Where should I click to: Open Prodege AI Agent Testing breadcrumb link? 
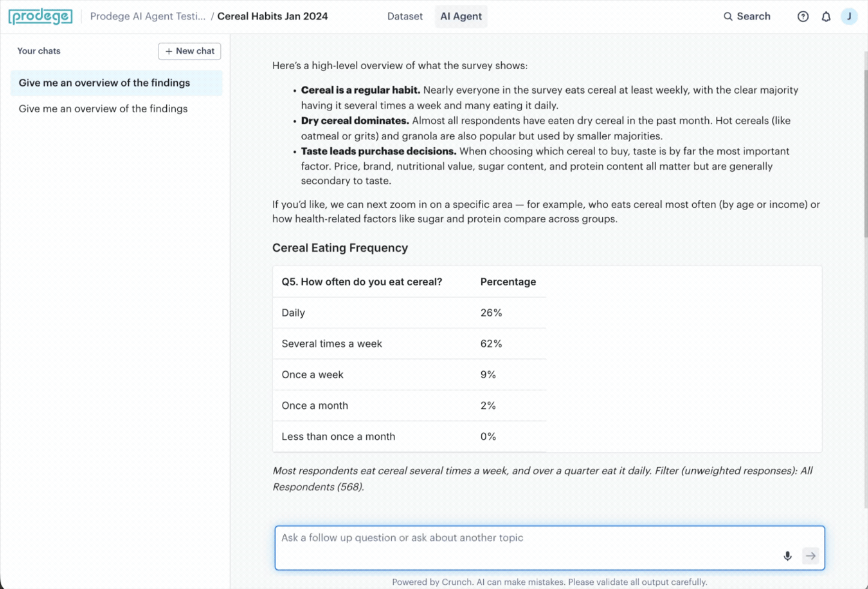(148, 16)
